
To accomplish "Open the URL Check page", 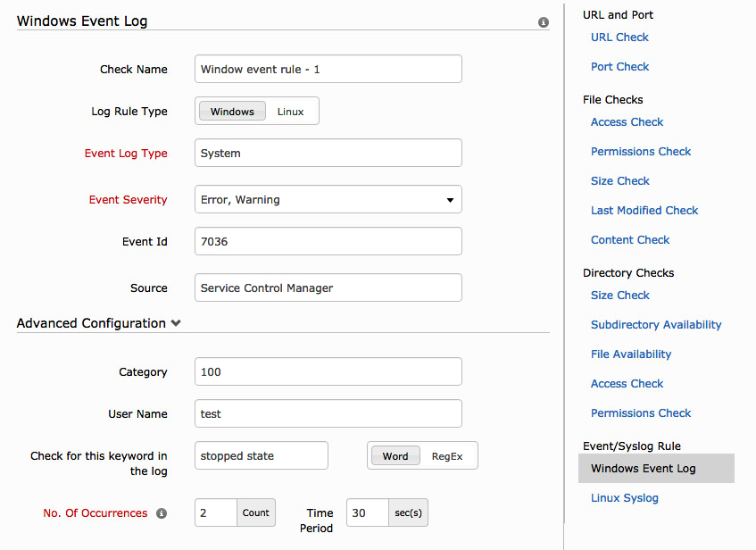I will [619, 37].
